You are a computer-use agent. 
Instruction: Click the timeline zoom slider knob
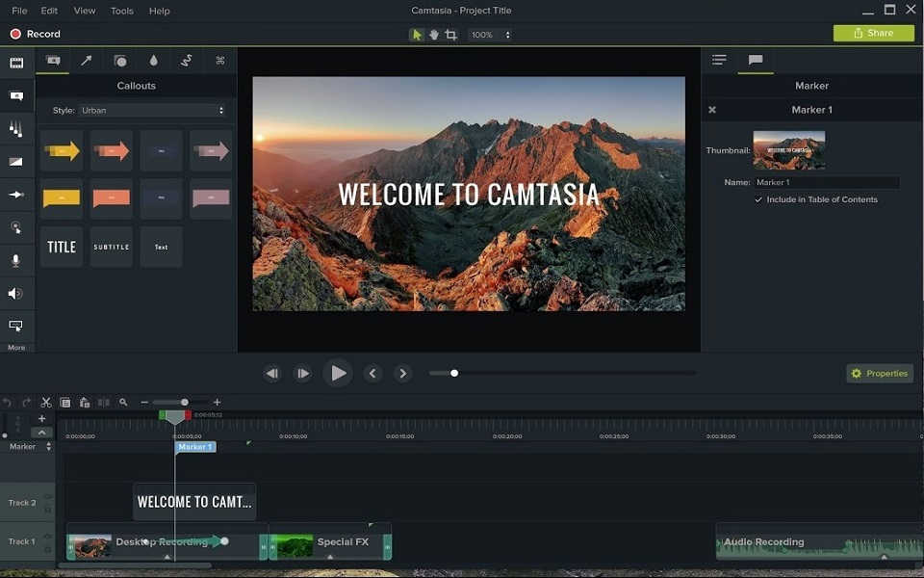click(185, 403)
